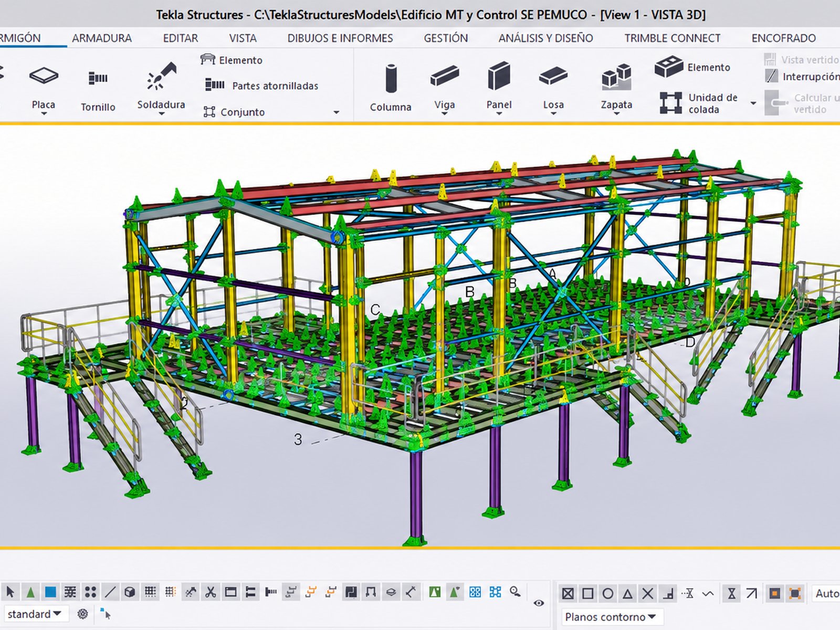Toggle the select all arrow switch
Image resolution: width=840 pixels, height=630 pixels.
pos(10,593)
